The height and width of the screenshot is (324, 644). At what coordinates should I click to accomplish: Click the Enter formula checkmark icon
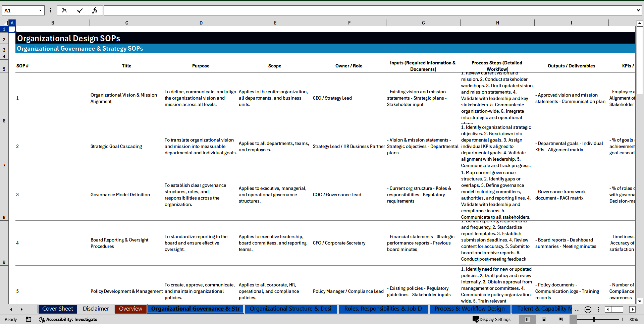pyautogui.click(x=79, y=10)
